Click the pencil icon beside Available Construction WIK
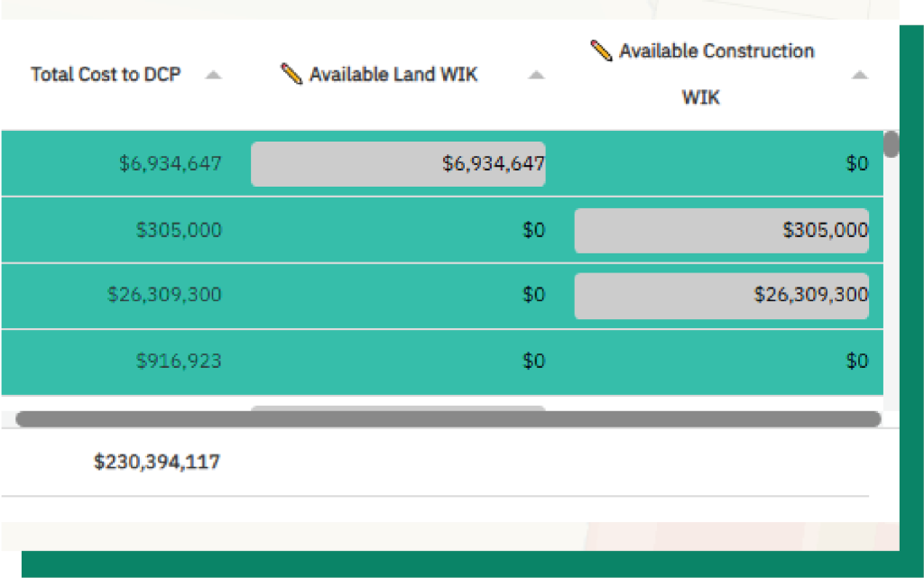 [x=601, y=50]
